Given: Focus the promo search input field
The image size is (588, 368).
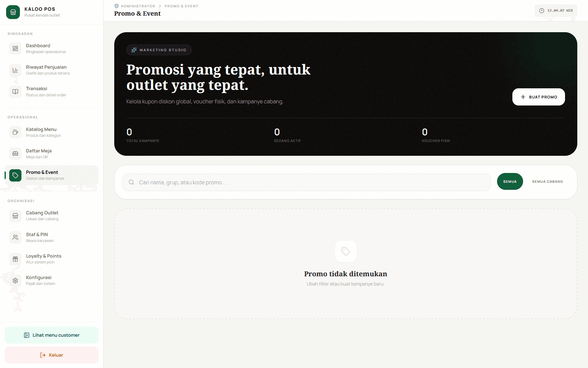Looking at the screenshot, I should [306, 182].
